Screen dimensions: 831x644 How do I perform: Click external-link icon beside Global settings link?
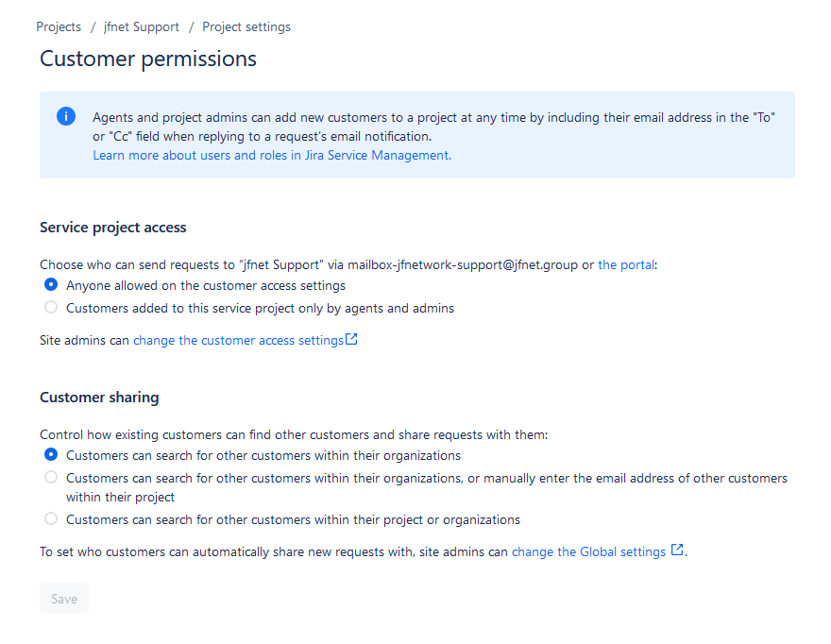(675, 551)
